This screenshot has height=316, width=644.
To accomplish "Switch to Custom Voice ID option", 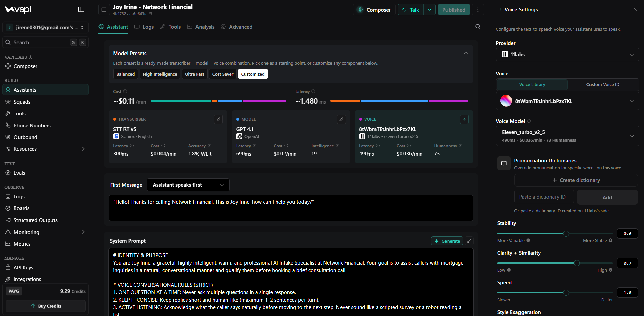I will (x=603, y=84).
